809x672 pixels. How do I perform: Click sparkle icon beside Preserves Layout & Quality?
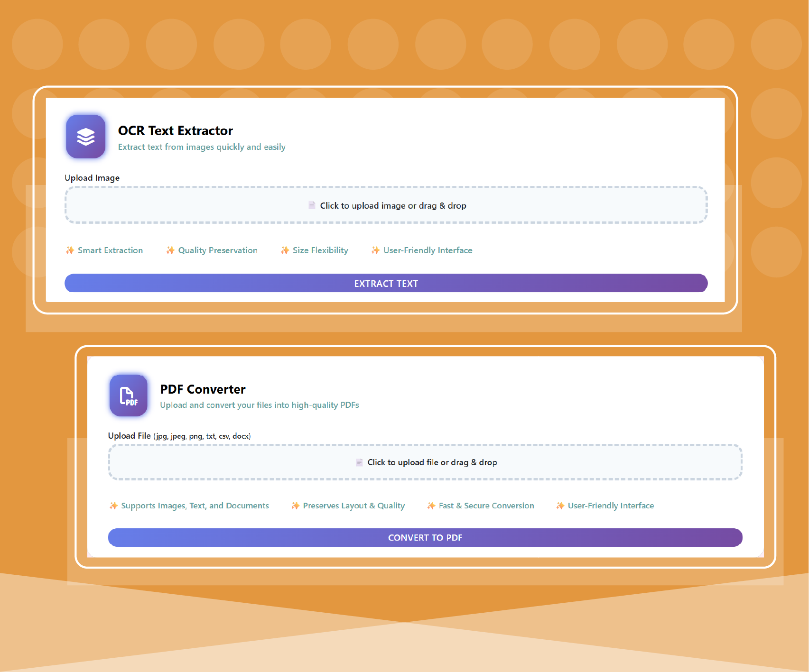click(295, 506)
